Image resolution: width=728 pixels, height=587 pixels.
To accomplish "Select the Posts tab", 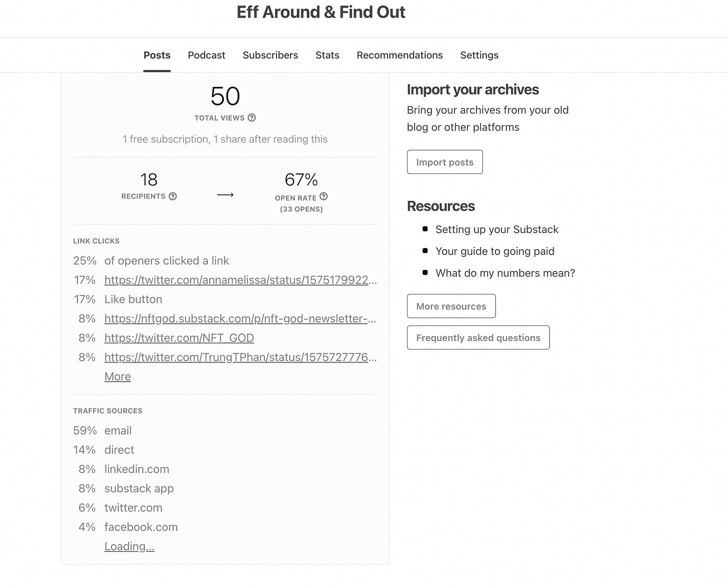I will (156, 55).
